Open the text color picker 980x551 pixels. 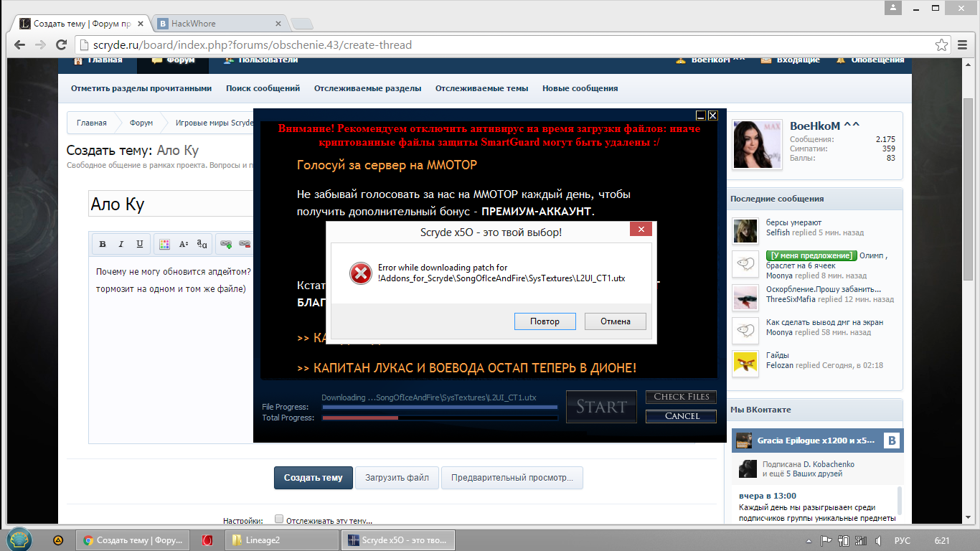click(164, 245)
